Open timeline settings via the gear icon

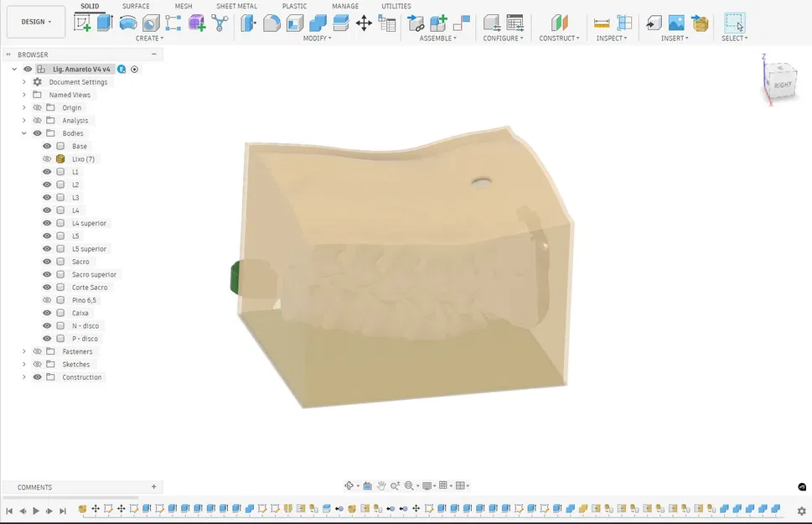[x=802, y=510]
